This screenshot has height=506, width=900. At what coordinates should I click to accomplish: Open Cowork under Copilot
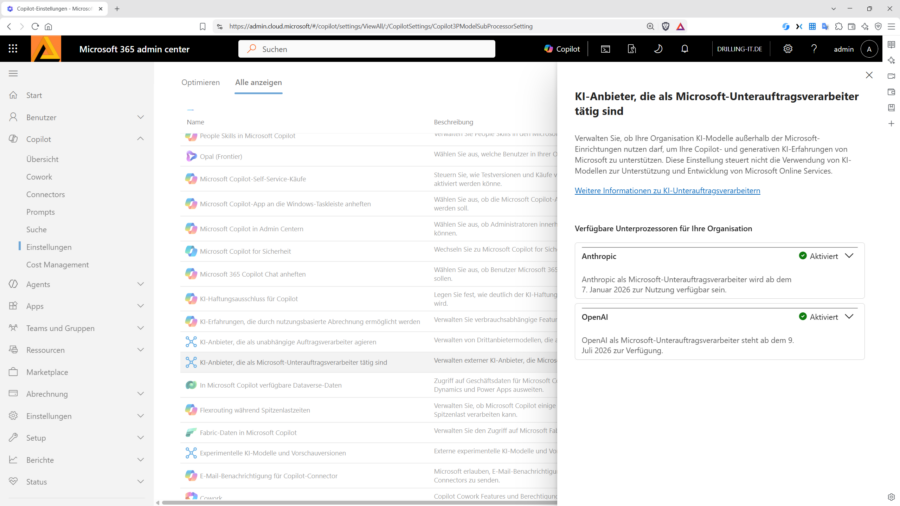pos(39,177)
